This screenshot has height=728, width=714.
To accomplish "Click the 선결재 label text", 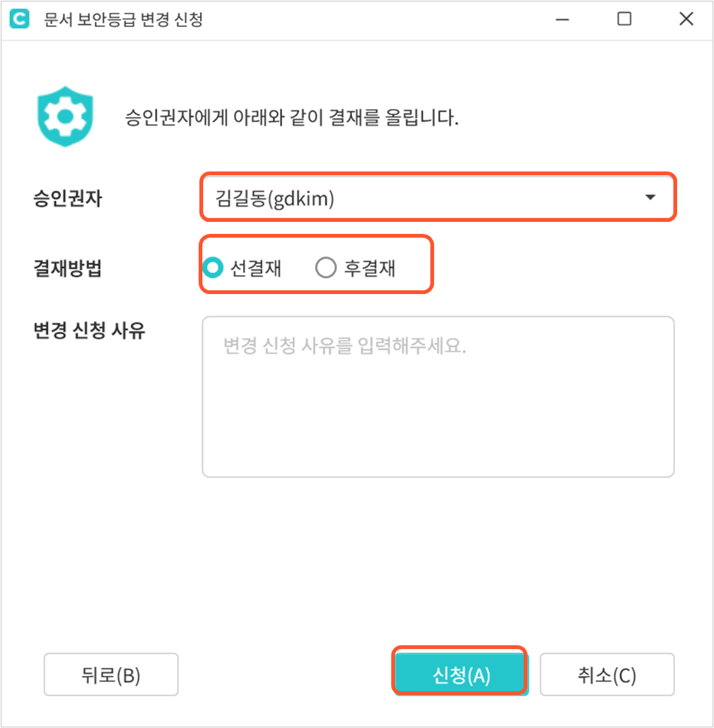I will 257,268.
